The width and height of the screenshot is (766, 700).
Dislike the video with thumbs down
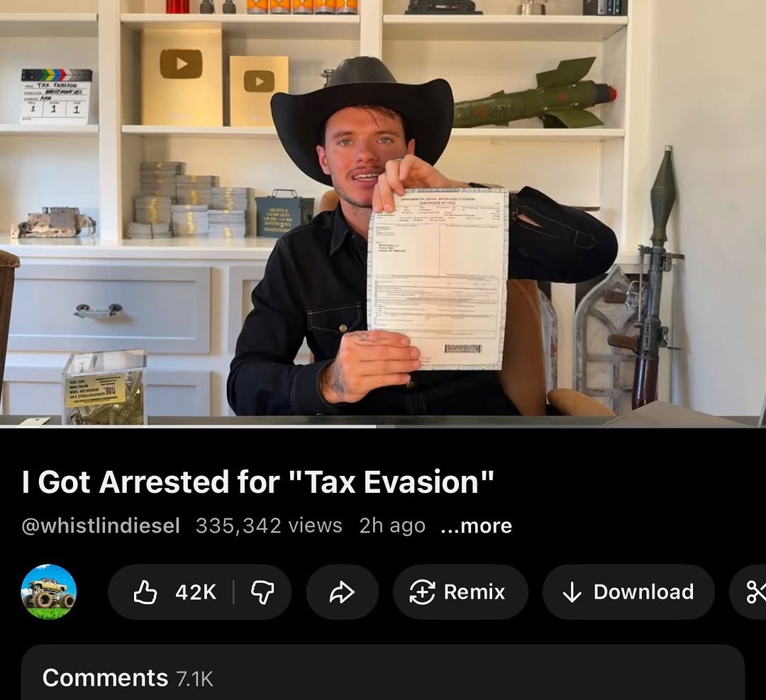[x=262, y=592]
